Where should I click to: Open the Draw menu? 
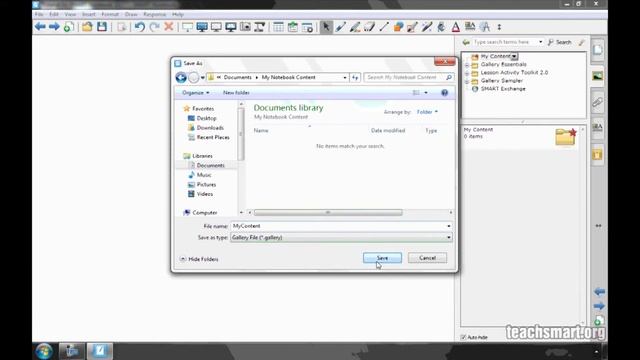click(x=131, y=14)
